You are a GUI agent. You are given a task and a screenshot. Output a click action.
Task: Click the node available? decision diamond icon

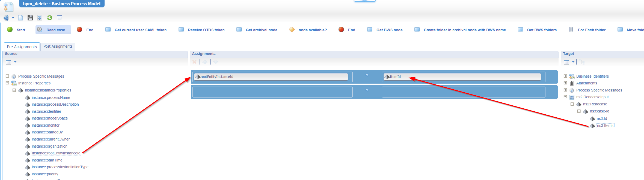[x=292, y=29]
